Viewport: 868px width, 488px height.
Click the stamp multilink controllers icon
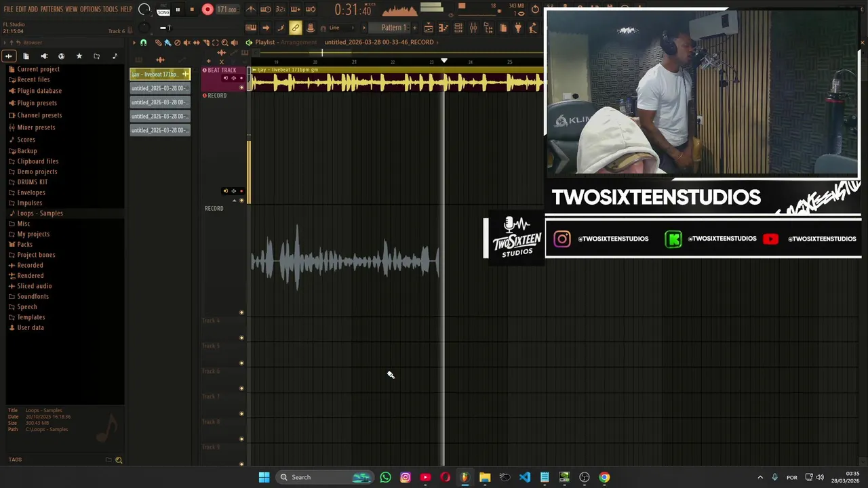pyautogui.click(x=311, y=28)
